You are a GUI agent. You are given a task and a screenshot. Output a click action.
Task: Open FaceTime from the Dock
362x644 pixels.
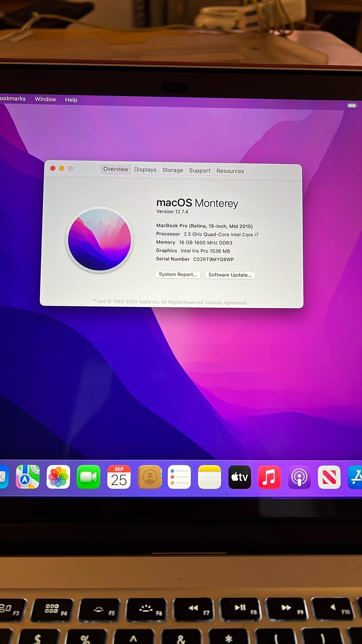coord(88,477)
